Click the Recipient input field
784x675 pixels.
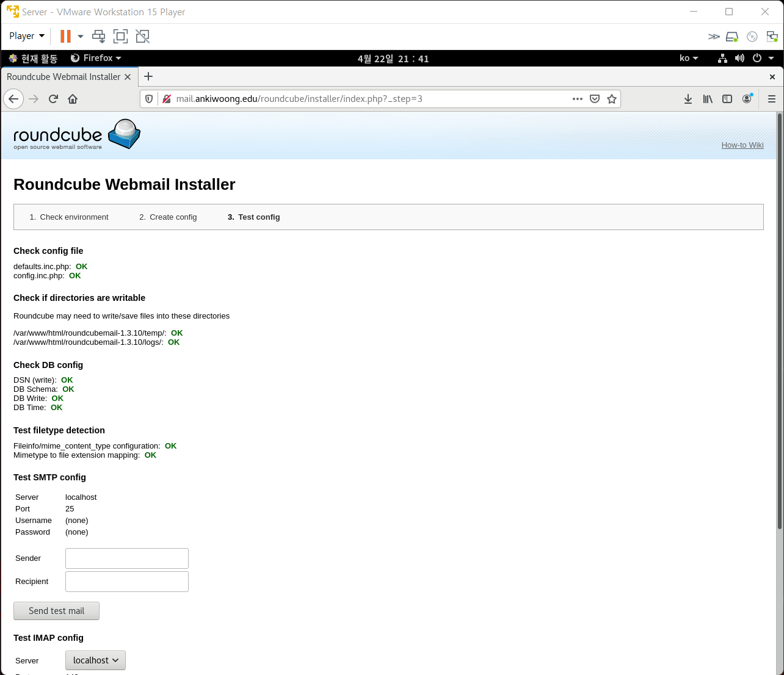pyautogui.click(x=127, y=582)
